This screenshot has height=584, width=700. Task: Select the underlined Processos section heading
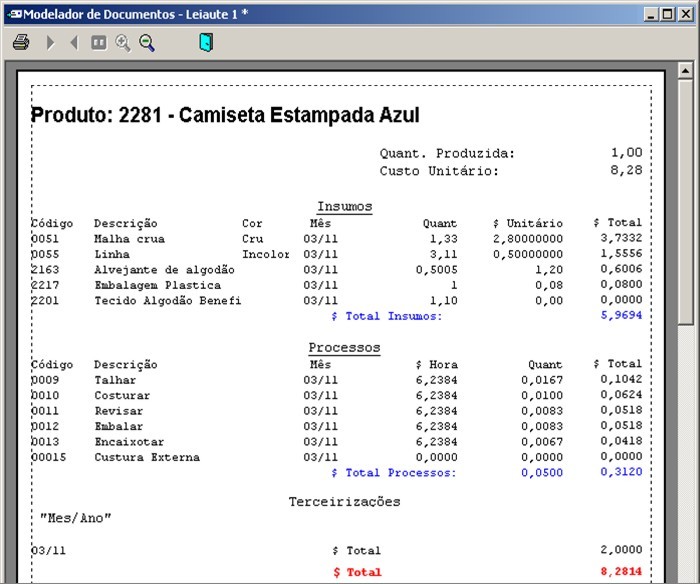click(x=344, y=348)
